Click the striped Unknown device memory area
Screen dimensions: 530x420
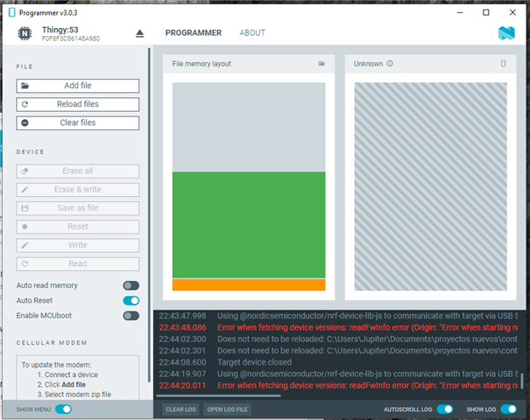click(x=430, y=186)
